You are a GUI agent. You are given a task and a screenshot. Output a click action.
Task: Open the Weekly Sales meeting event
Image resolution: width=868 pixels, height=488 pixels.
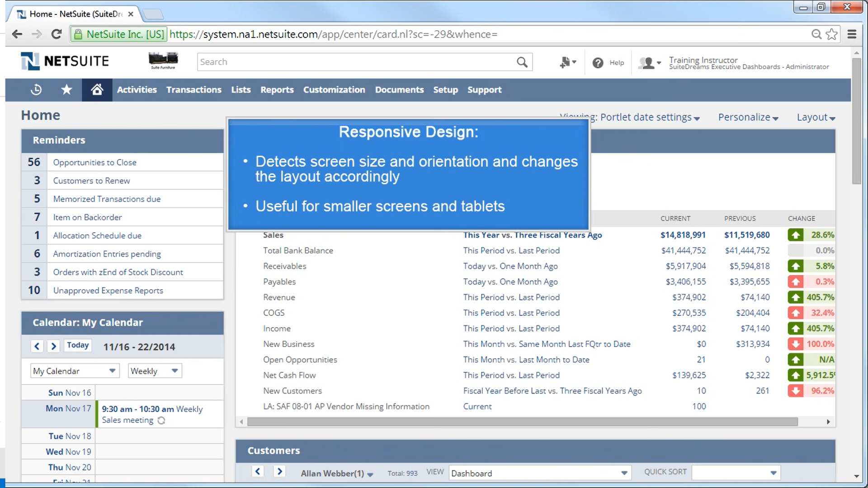click(x=152, y=414)
